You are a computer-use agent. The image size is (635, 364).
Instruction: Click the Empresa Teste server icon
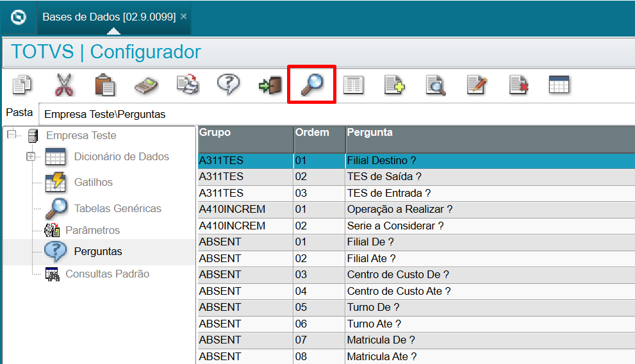click(x=33, y=136)
